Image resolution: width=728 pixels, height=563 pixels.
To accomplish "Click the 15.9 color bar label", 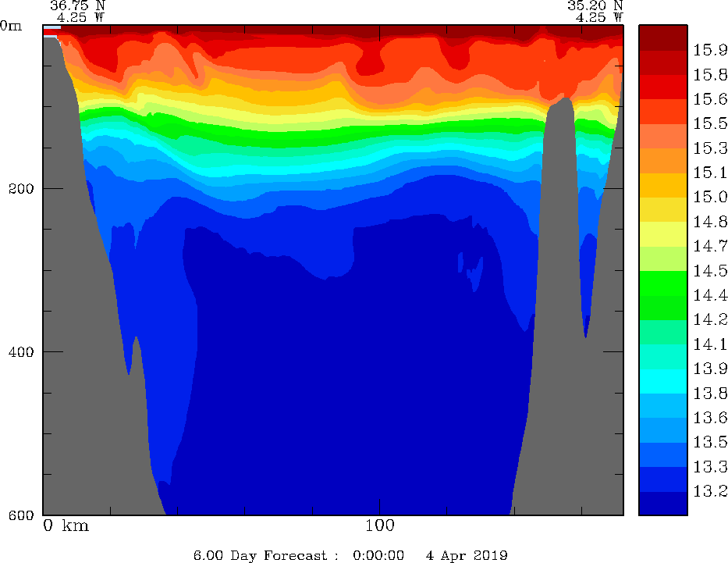I will (x=710, y=50).
